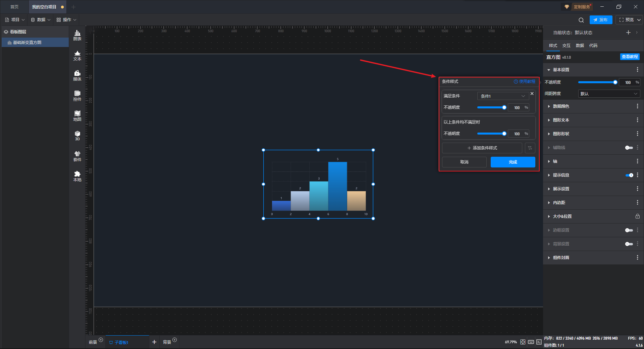
Task: Click the 添加条件样式 button
Action: [482, 148]
